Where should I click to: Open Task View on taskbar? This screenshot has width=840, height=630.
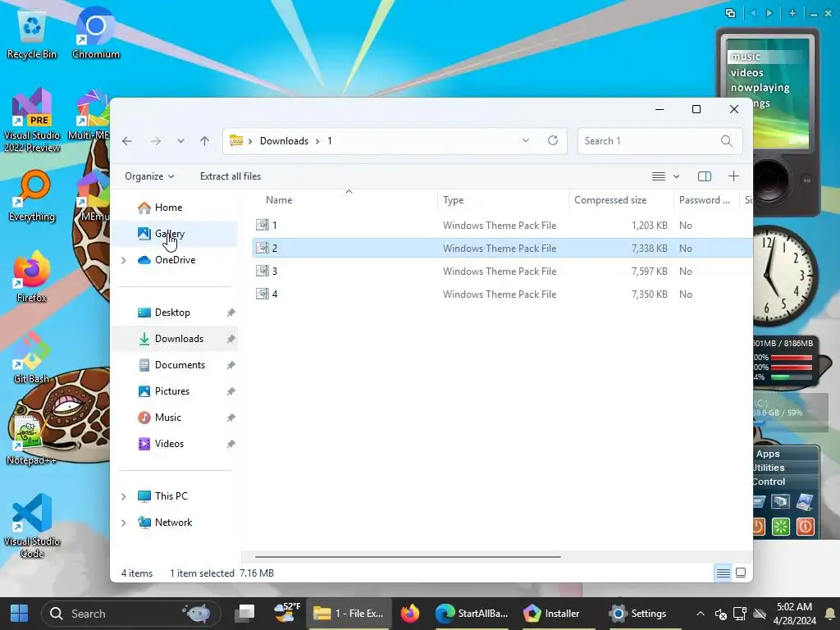click(246, 614)
